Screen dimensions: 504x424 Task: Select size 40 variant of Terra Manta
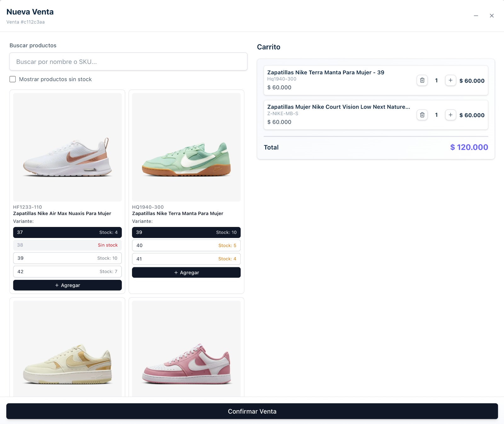point(186,245)
